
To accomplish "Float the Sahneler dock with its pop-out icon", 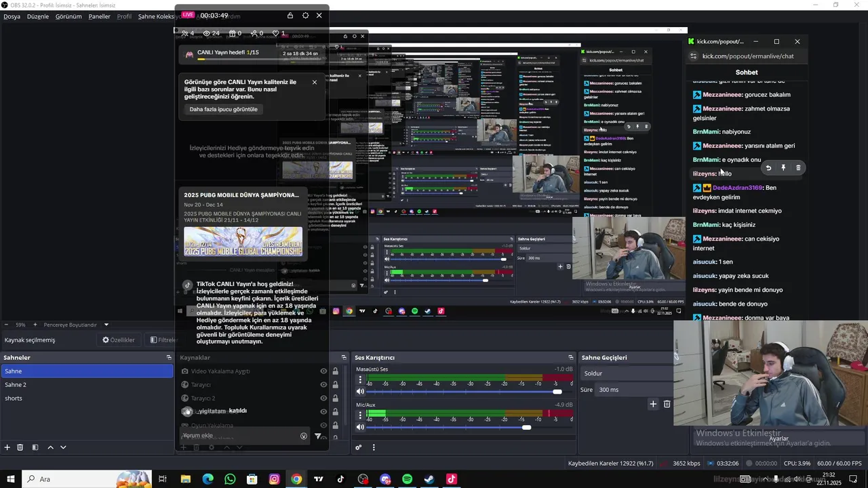I will click(x=169, y=357).
